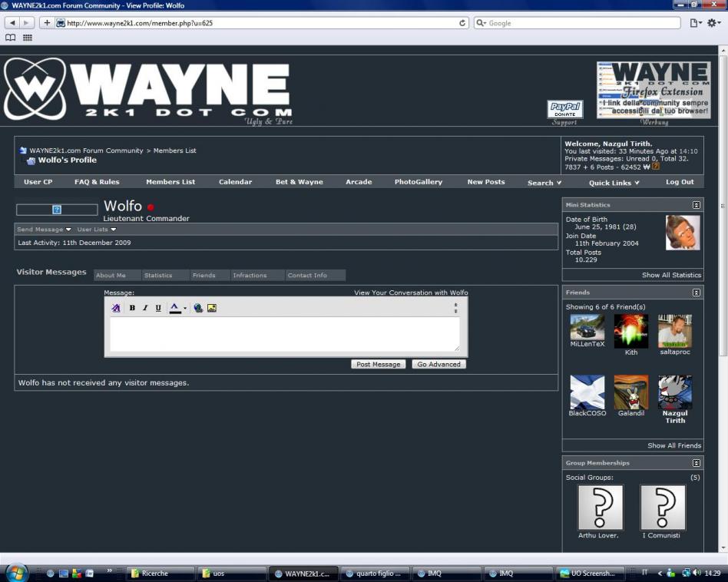
Task: Click the browser Forward arrow button
Action: [26, 23]
